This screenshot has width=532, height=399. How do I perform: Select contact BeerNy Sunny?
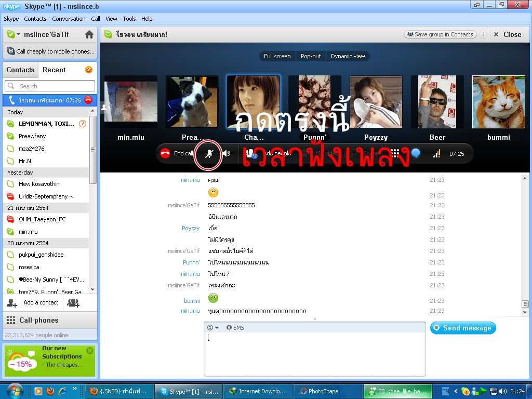(x=46, y=280)
